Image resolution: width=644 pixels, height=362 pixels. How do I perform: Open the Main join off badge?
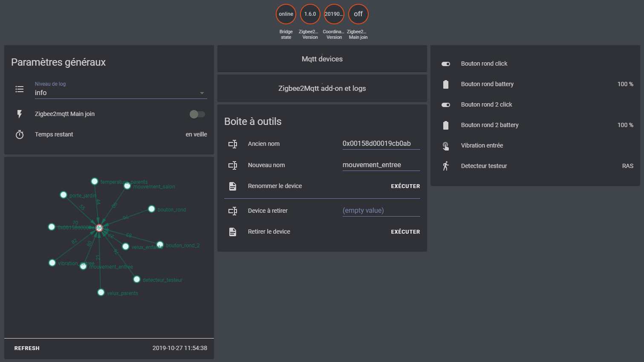[358, 14]
